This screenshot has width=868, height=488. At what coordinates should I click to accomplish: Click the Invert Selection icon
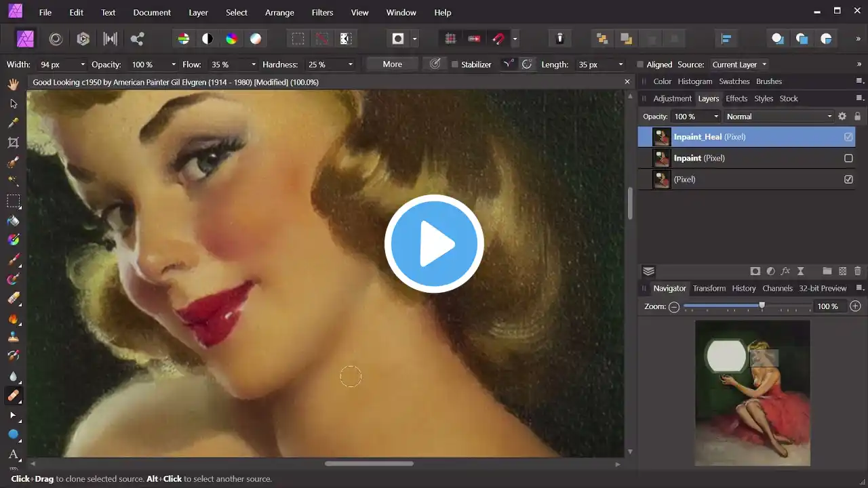click(346, 39)
